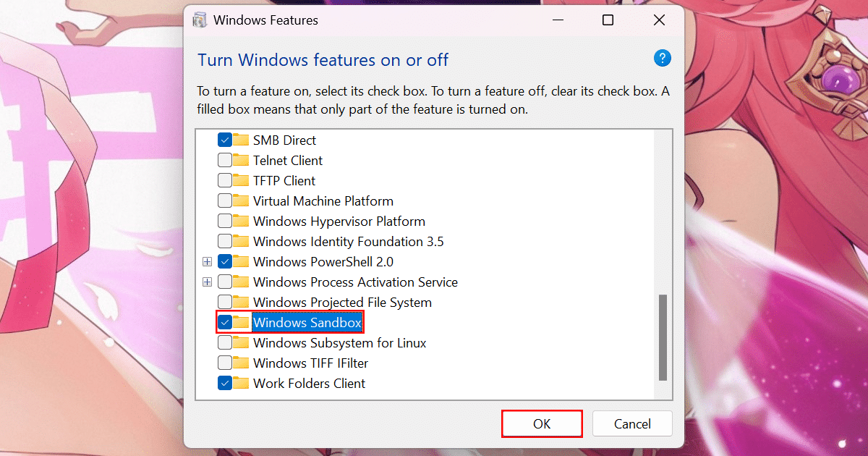Image resolution: width=868 pixels, height=456 pixels.
Task: Enable the Telnet Client checkbox
Action: pyautogui.click(x=225, y=161)
